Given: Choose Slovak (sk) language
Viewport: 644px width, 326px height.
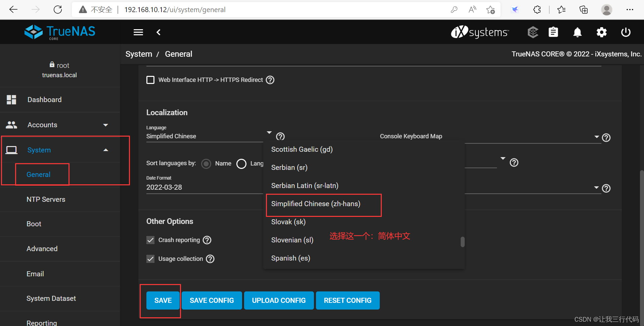Looking at the screenshot, I should click(364, 222).
